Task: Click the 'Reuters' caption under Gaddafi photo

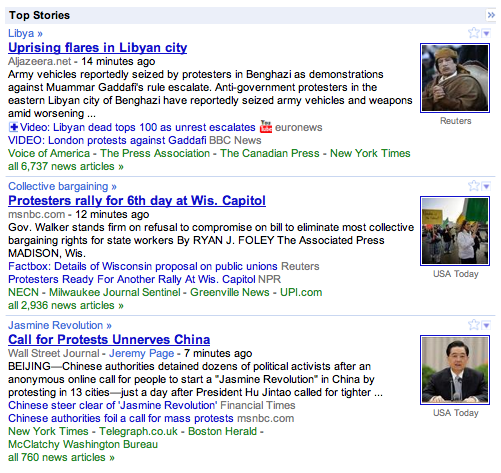Action: pos(455,121)
